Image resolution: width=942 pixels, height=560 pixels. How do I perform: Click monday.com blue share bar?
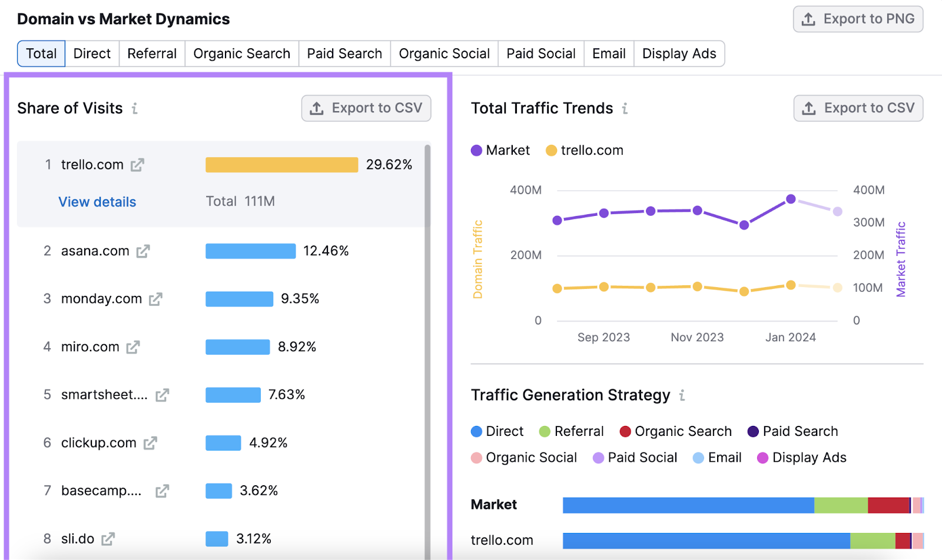[240, 299]
